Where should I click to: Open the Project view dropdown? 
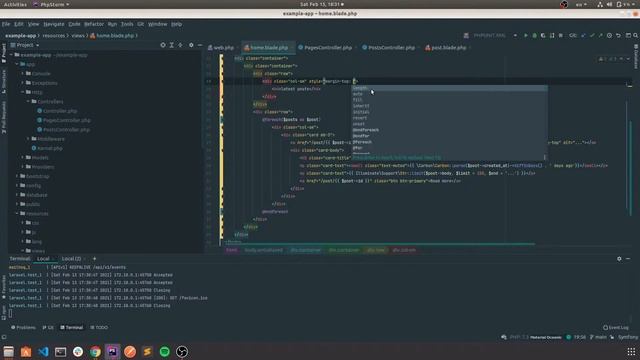[25, 45]
